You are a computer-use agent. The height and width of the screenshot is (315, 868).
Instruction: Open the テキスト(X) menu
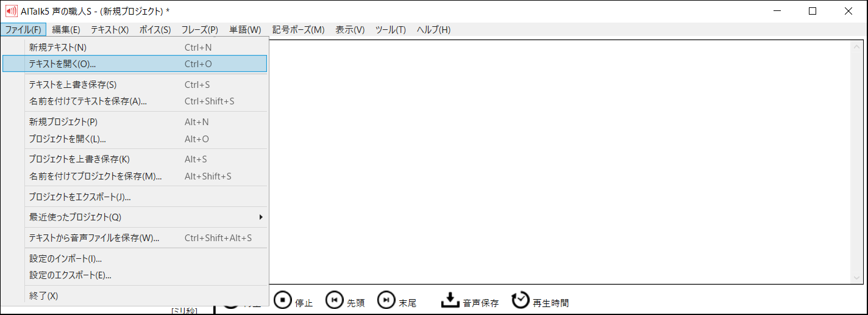tap(110, 29)
